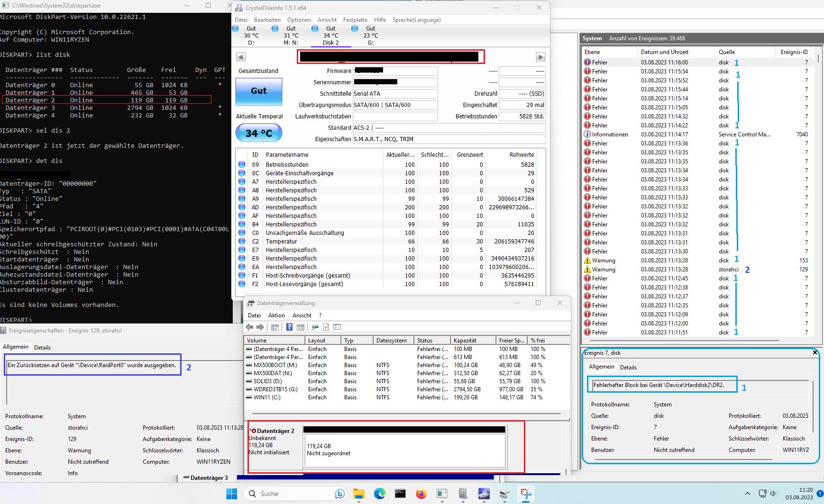Click the Parametername column header

click(323, 155)
